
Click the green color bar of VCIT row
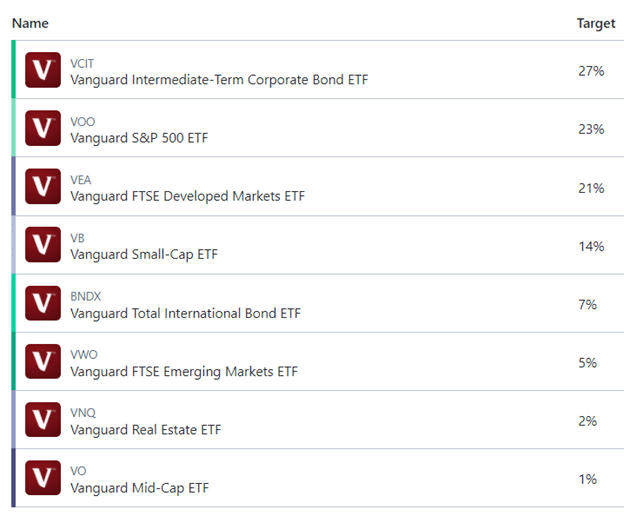(x=14, y=69)
